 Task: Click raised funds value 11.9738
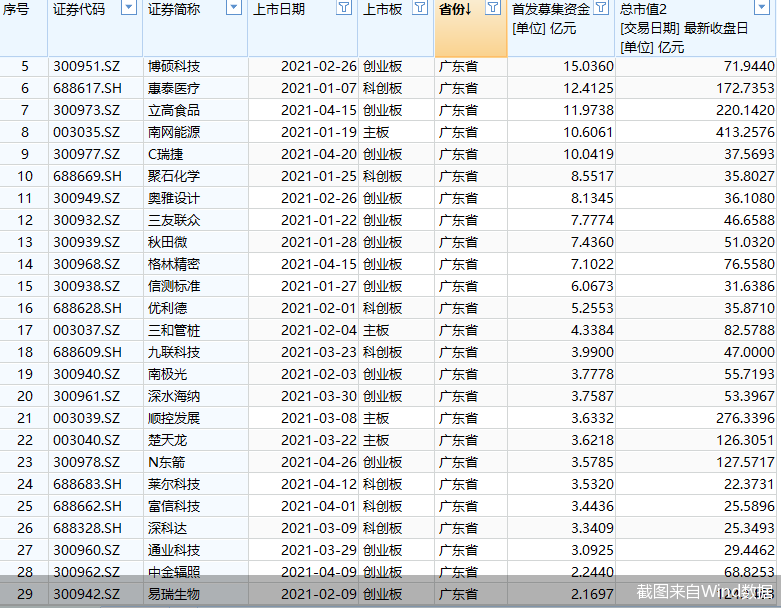tap(588, 110)
